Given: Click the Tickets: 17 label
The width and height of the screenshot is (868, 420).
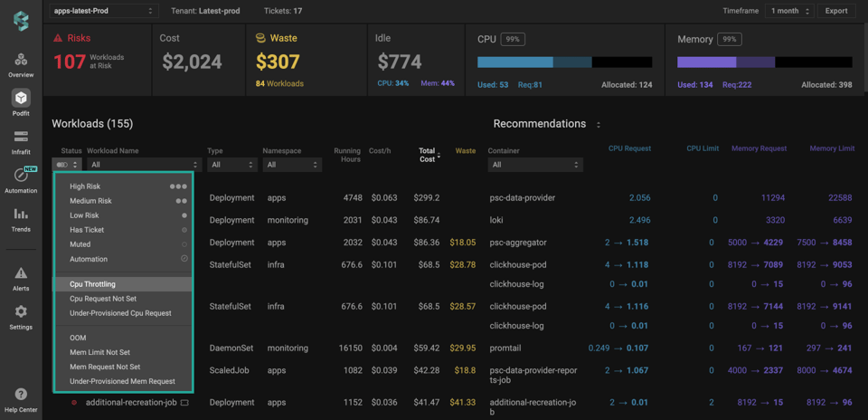Looking at the screenshot, I should 283,11.
